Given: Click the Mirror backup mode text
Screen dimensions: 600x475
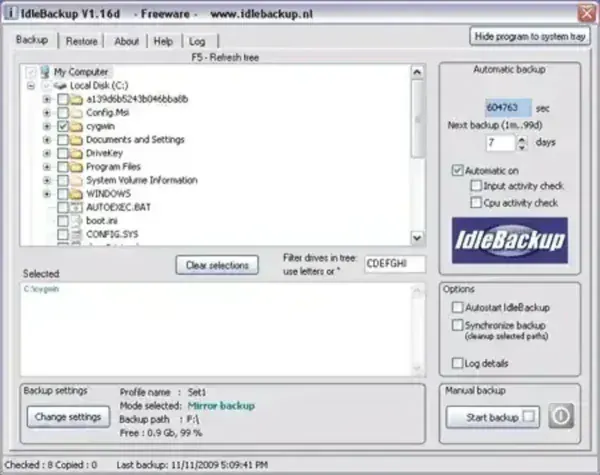Looking at the screenshot, I should click(x=221, y=406).
